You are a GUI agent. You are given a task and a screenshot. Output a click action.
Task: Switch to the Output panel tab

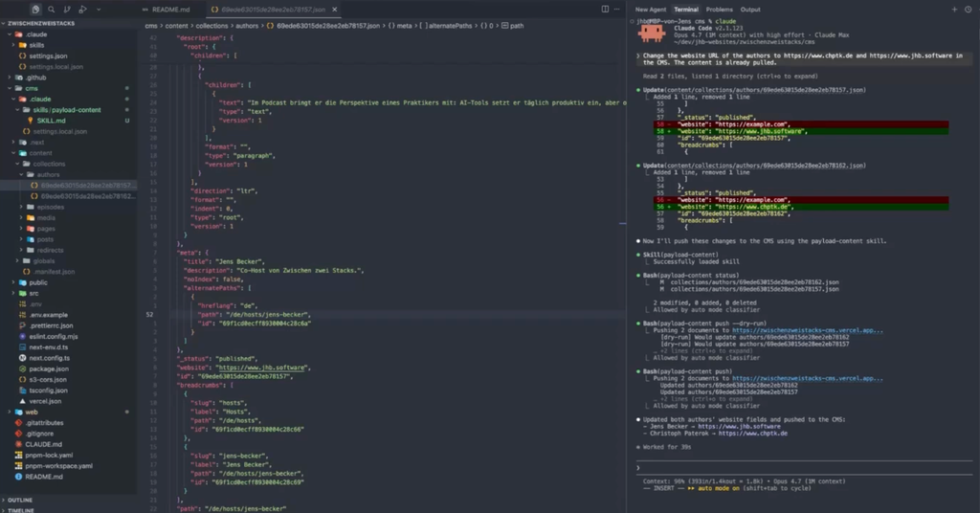coord(750,10)
